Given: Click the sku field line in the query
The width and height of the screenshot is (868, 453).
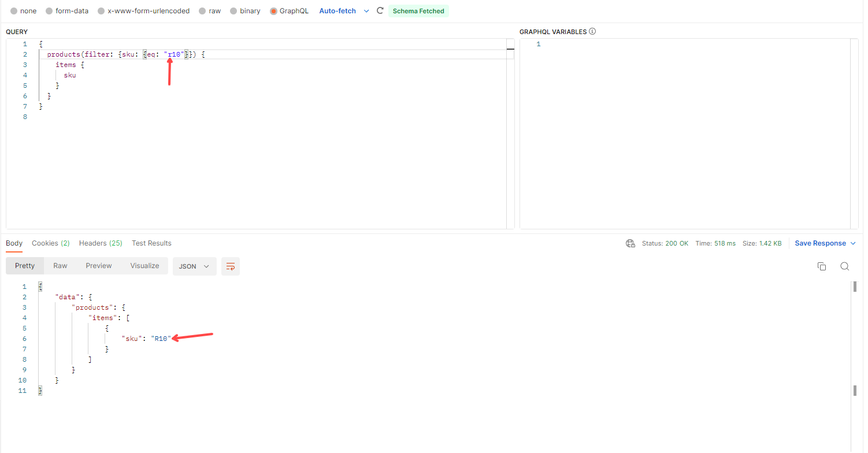Looking at the screenshot, I should (70, 75).
